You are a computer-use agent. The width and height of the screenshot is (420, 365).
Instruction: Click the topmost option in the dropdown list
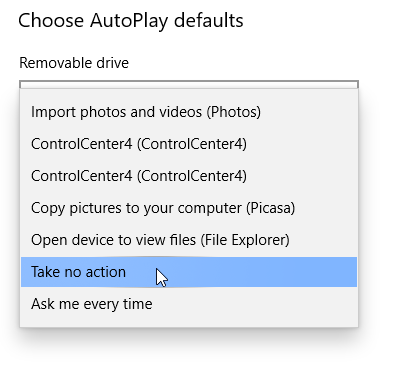[x=189, y=112]
